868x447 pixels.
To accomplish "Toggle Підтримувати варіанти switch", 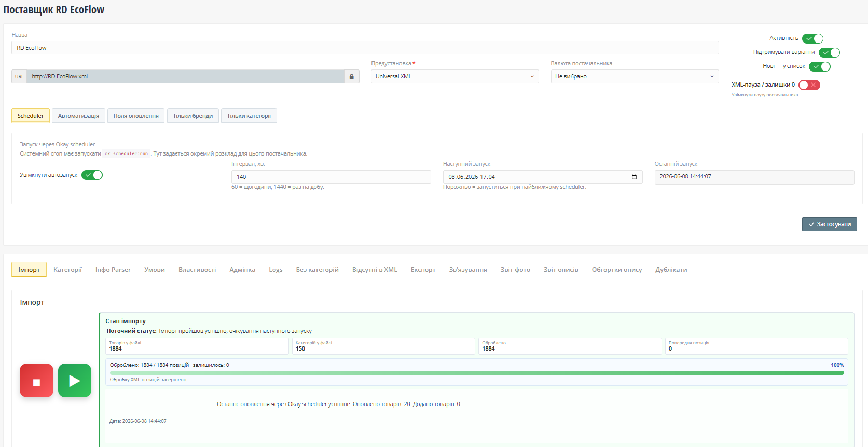I will click(829, 52).
